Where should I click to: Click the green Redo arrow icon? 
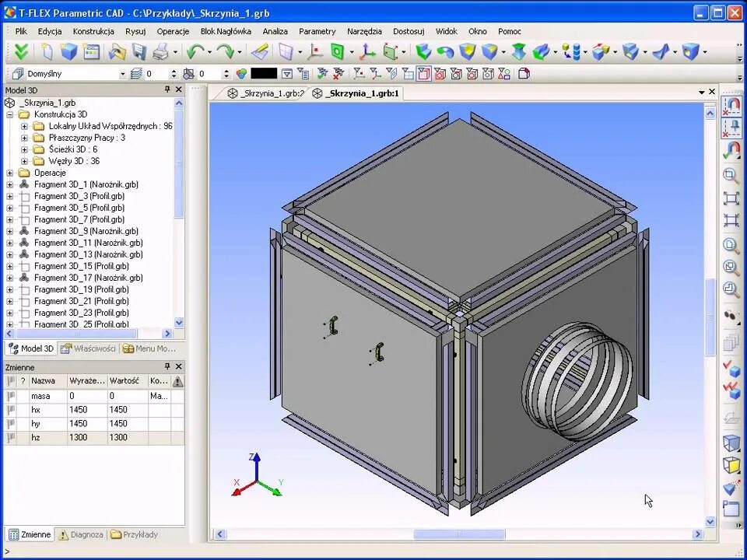(x=226, y=52)
